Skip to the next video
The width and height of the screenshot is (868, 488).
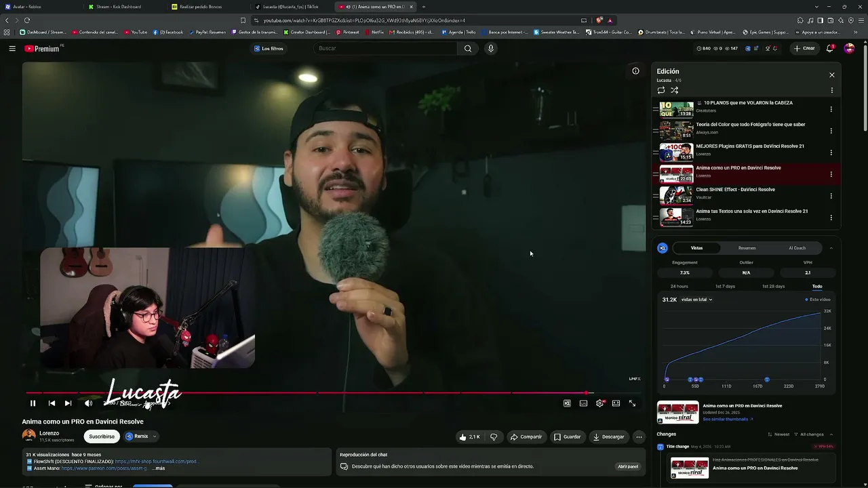click(68, 403)
